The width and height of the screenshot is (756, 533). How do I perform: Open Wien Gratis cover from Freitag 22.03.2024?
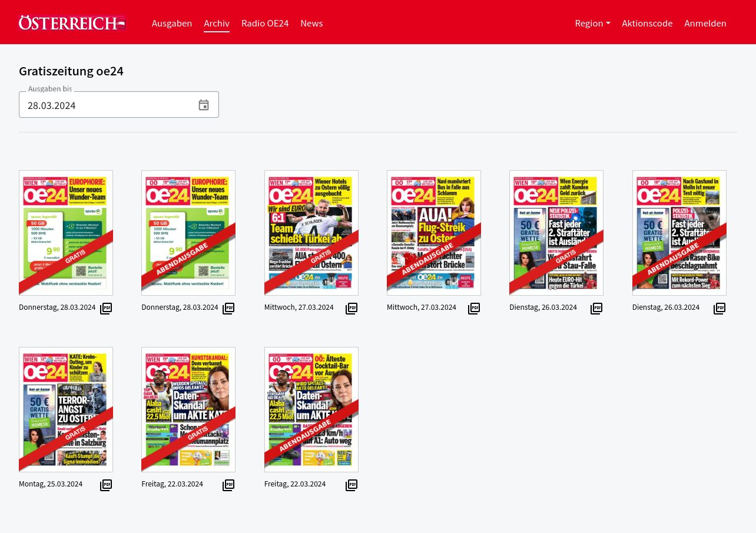pos(188,409)
